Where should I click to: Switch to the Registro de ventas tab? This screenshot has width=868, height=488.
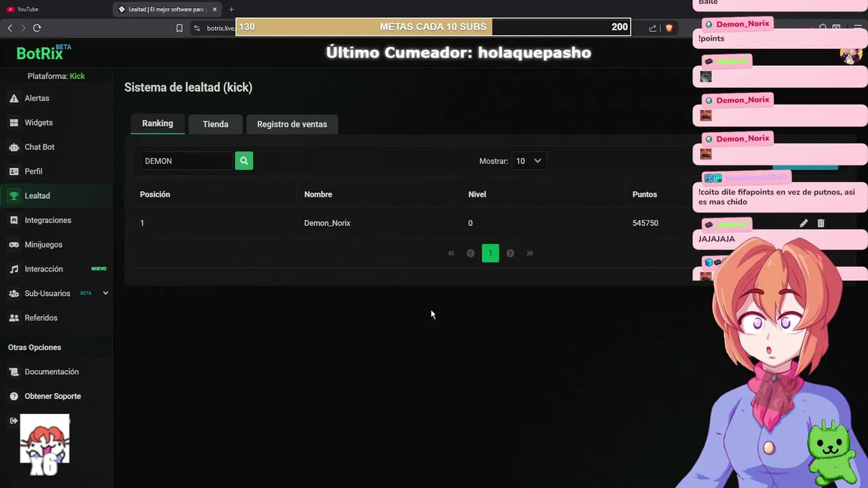pos(292,124)
